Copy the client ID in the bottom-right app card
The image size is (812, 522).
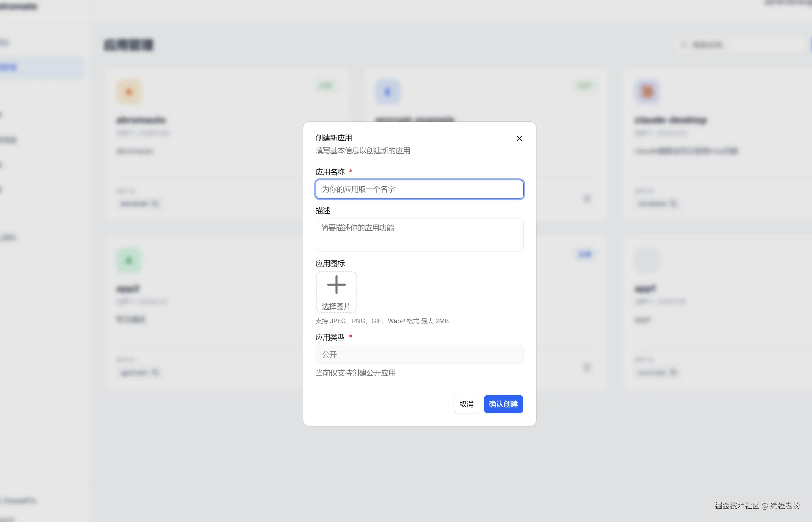point(673,372)
